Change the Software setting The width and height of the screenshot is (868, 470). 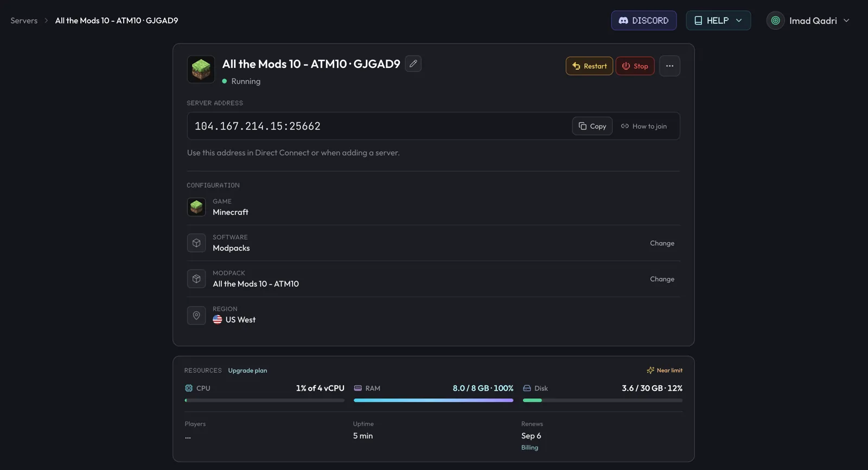point(662,243)
